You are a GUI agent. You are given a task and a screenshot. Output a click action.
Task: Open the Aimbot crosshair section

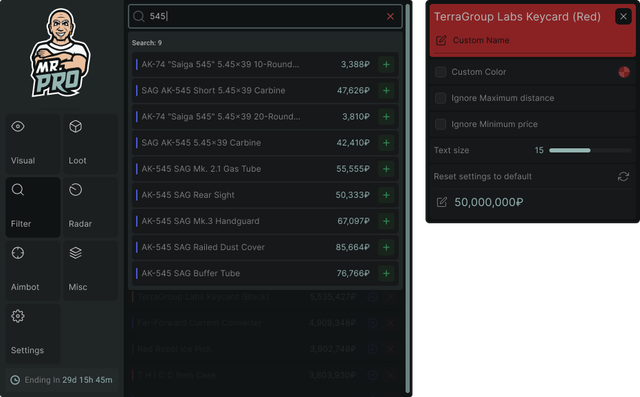click(x=33, y=270)
